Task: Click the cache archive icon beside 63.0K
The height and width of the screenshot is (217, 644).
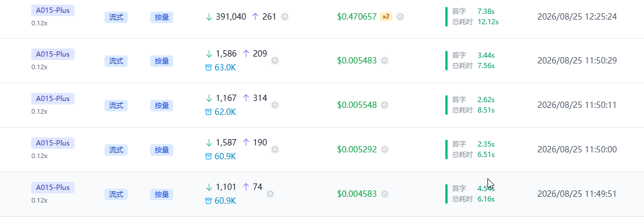Action: pyautogui.click(x=209, y=68)
